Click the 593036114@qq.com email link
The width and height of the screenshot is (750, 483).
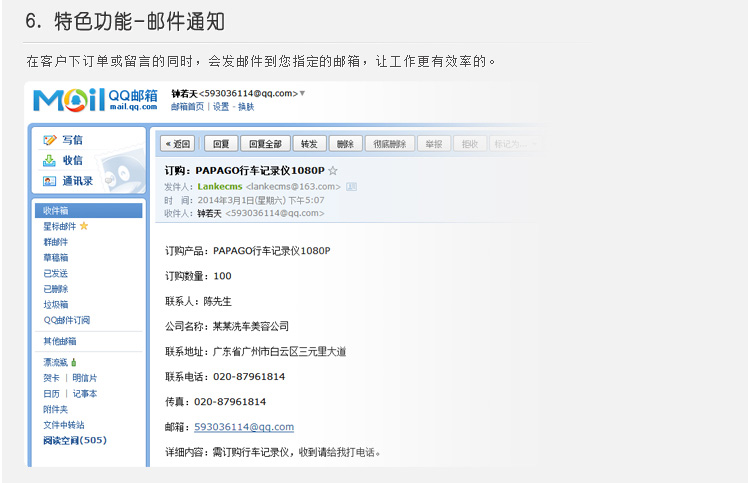tap(244, 427)
